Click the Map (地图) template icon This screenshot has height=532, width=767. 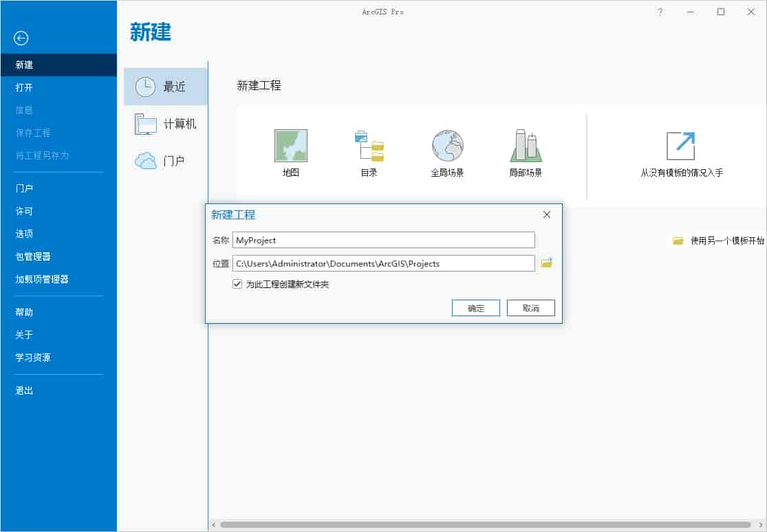(x=290, y=146)
